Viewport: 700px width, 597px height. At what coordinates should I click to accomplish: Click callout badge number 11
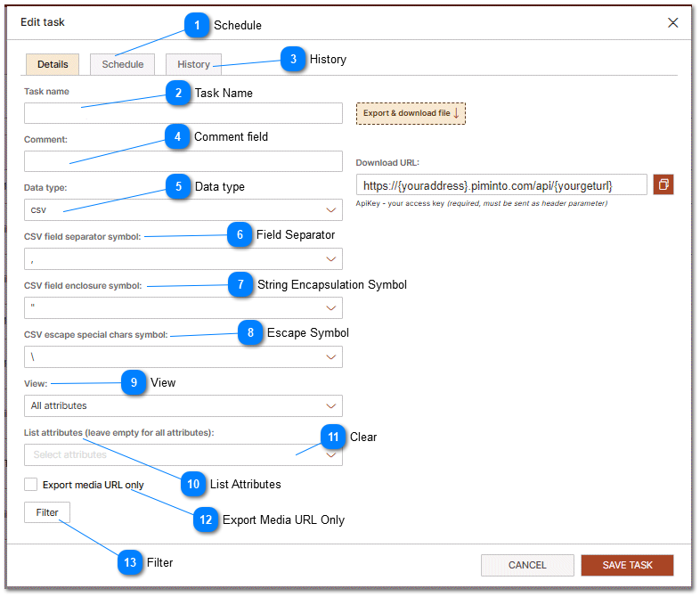coord(334,437)
